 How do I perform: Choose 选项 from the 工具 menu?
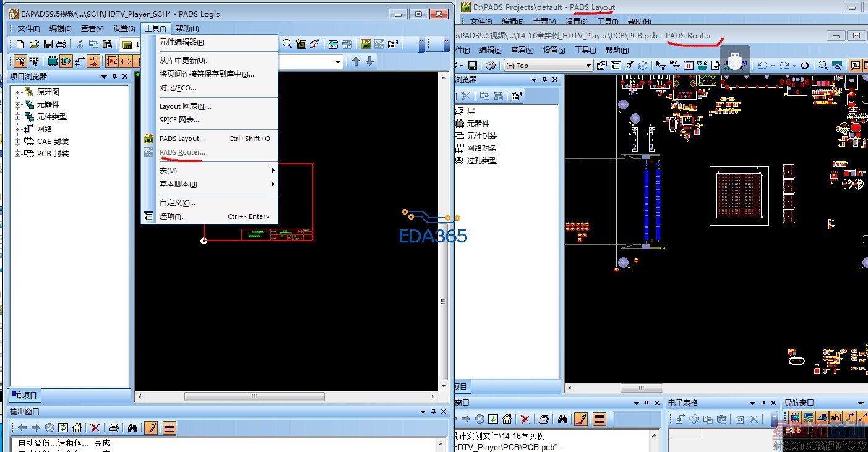click(x=210, y=216)
